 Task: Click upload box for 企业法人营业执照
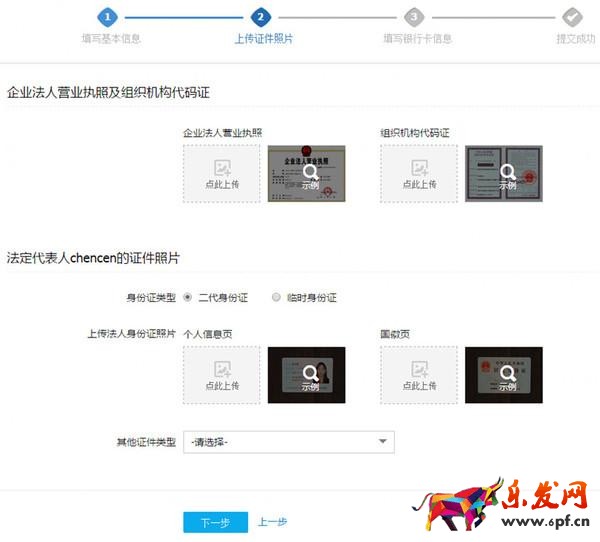(x=221, y=174)
